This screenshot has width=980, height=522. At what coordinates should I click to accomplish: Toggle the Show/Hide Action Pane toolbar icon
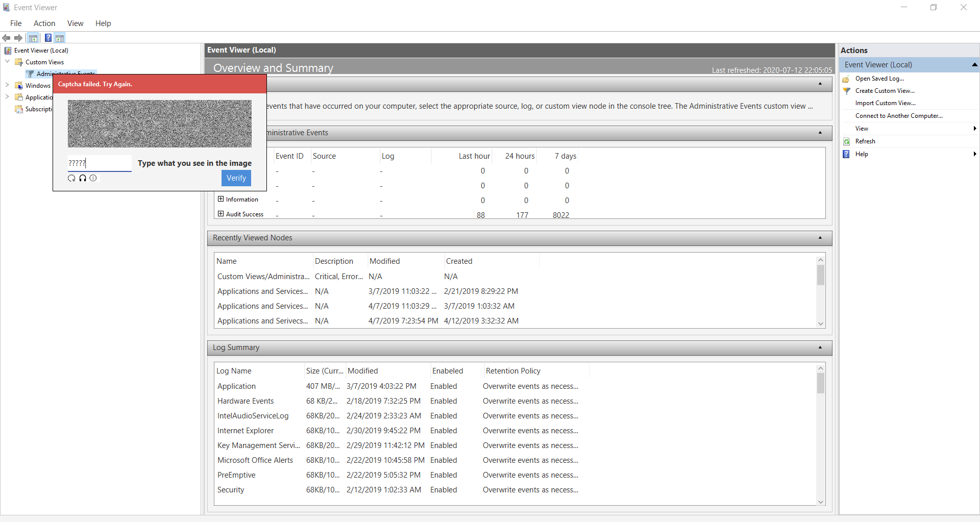click(60, 38)
